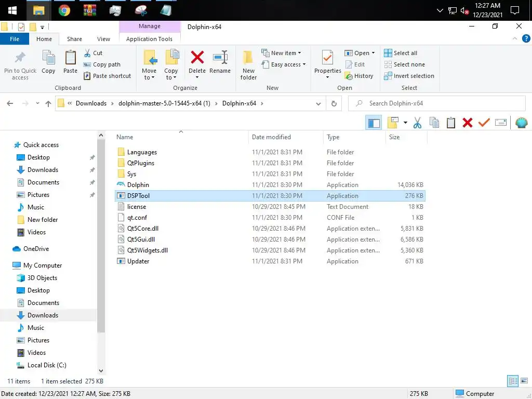532x399 pixels.
Task: Switch to the Home ribbon tab
Action: [x=44, y=39]
